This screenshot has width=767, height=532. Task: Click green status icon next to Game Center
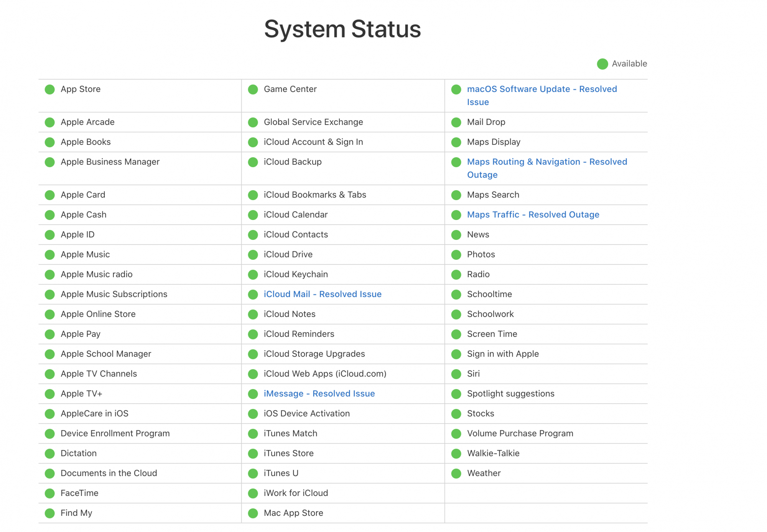point(253,90)
